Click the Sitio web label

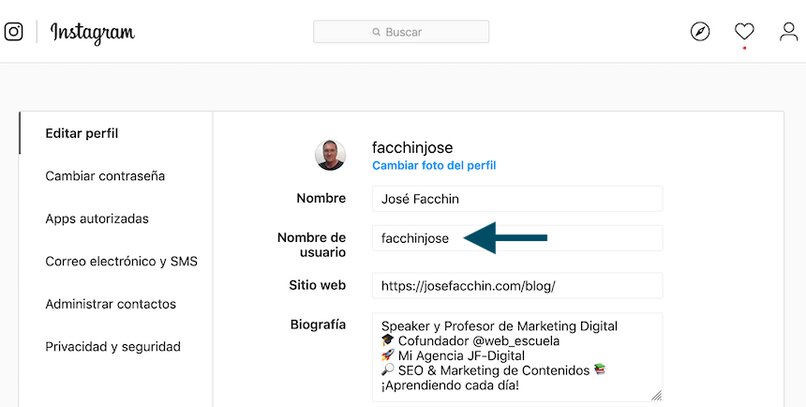(x=317, y=285)
